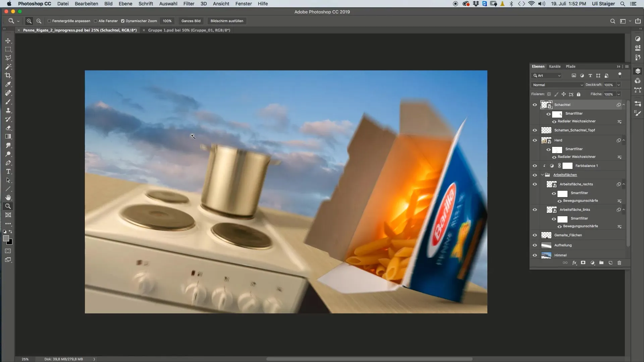Switch to the Kanäle tab
The image size is (644, 362).
coord(555,66)
